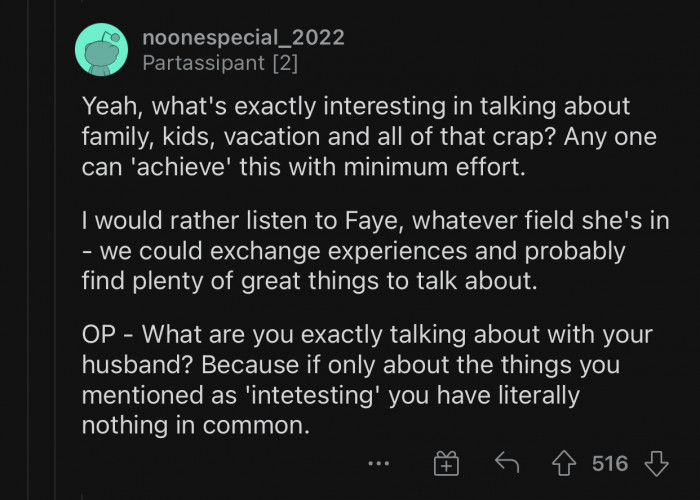Give an award using the gift icon
The height and width of the screenshot is (500, 700).
445,463
